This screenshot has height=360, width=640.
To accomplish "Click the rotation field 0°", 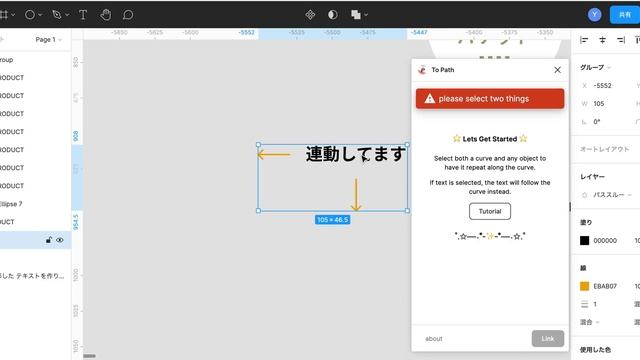I will (597, 122).
